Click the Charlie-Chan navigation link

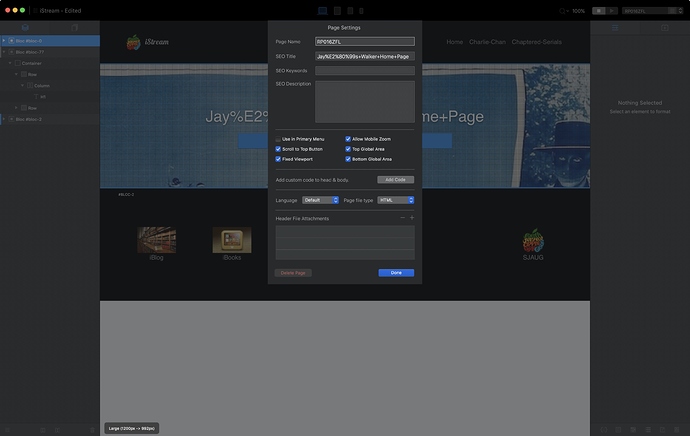[487, 42]
